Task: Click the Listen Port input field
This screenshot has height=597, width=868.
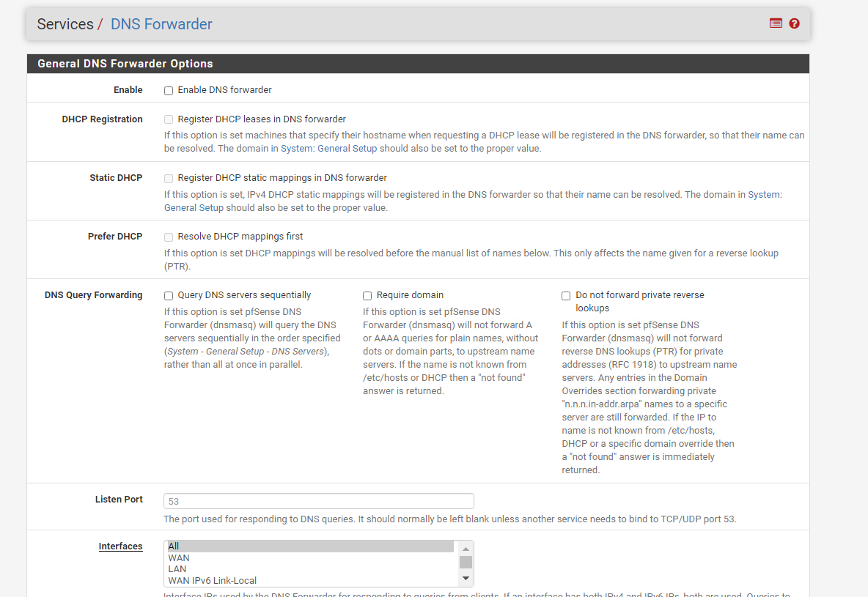Action: click(318, 501)
